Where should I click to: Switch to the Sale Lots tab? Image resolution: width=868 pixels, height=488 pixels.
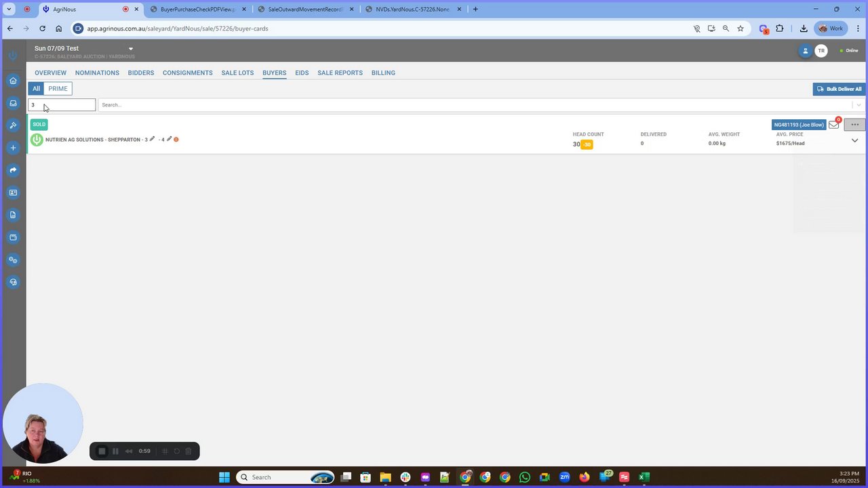coord(237,73)
